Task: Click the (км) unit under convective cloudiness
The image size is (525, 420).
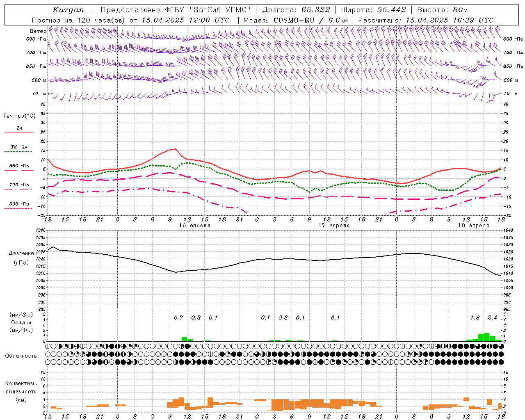Action: [x=21, y=399]
